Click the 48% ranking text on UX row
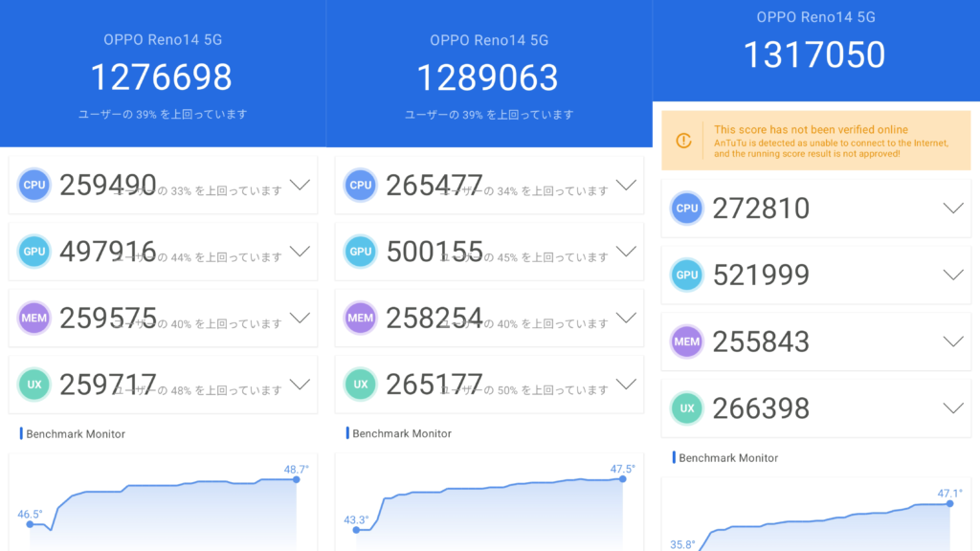Image resolution: width=980 pixels, height=551 pixels. click(x=197, y=390)
